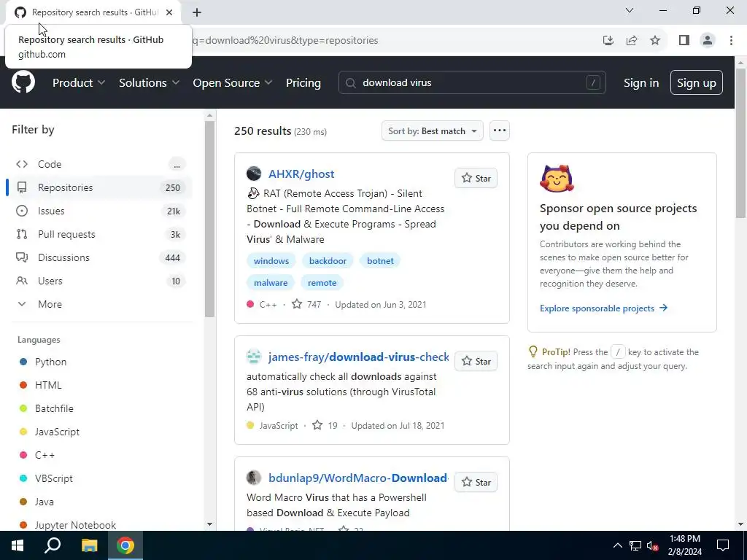Open Sort by Best match dropdown

point(432,131)
